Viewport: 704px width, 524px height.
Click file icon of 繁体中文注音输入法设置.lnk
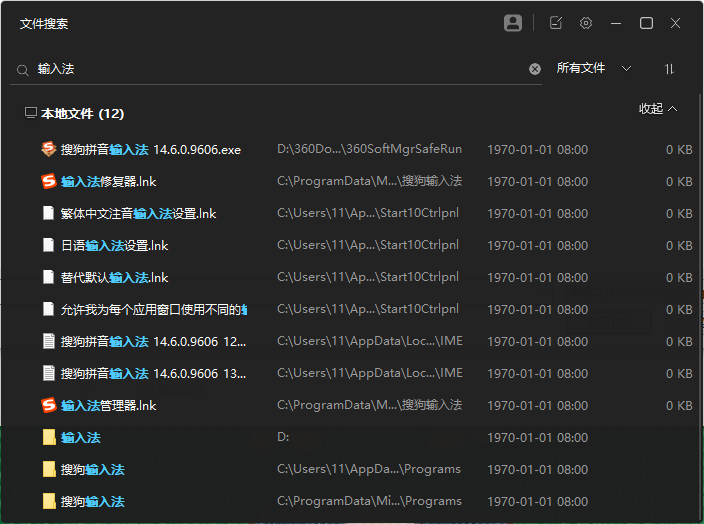(x=48, y=213)
